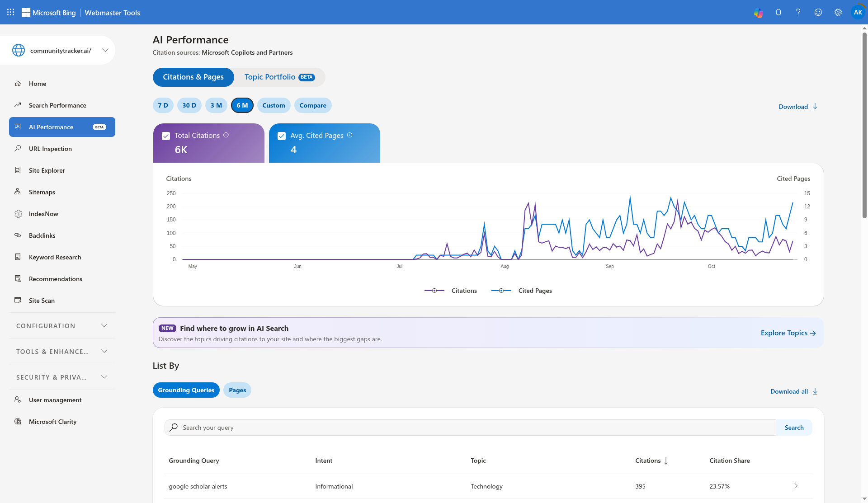Viewport: 868px width, 503px height.
Task: Expand the SECURITY & PRIVA... section
Action: click(x=62, y=377)
